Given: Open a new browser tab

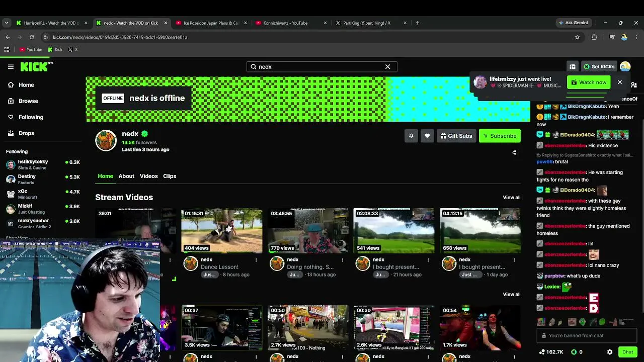Looking at the screenshot, I should coord(417,23).
